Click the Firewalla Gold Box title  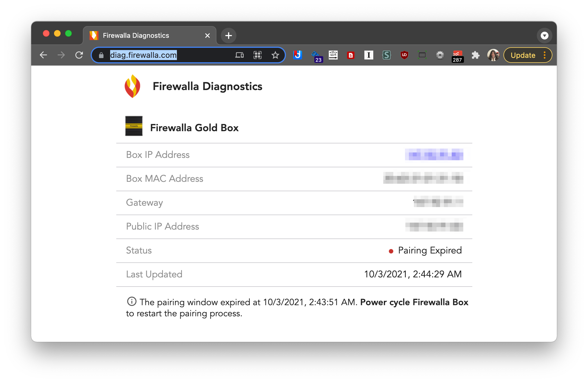194,128
